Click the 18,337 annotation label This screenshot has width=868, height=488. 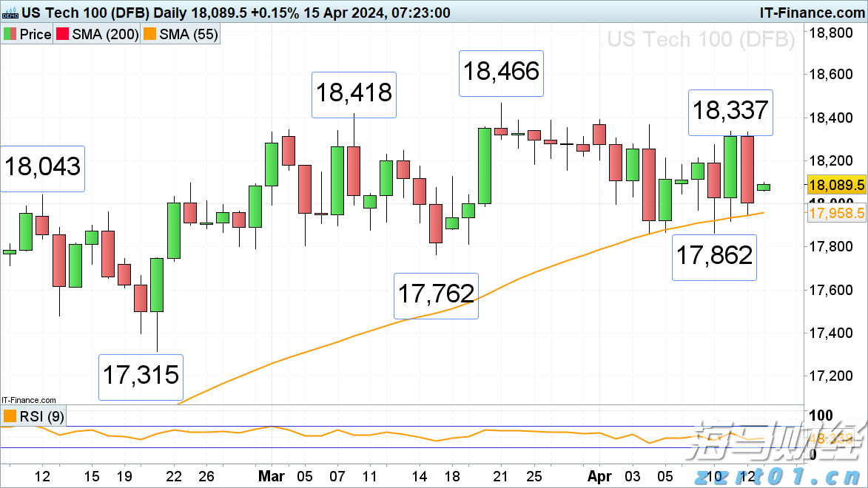click(x=730, y=112)
